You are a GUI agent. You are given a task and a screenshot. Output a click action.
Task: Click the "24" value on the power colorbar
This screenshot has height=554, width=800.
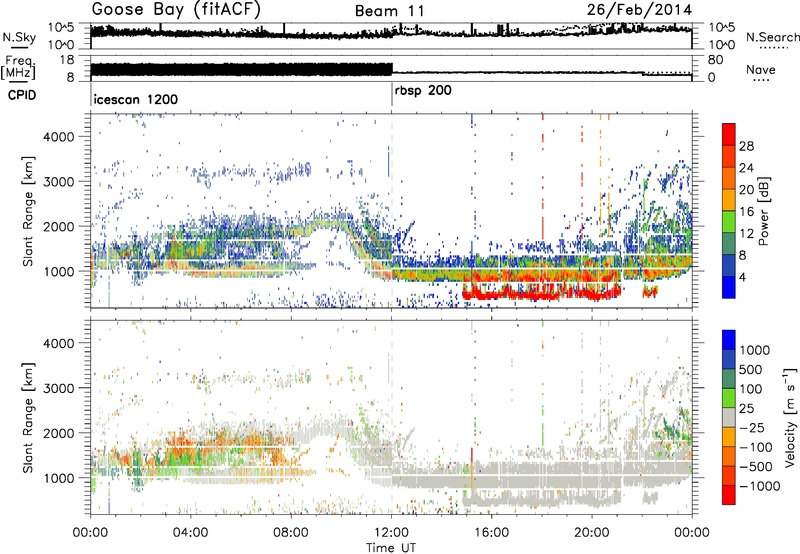point(746,168)
